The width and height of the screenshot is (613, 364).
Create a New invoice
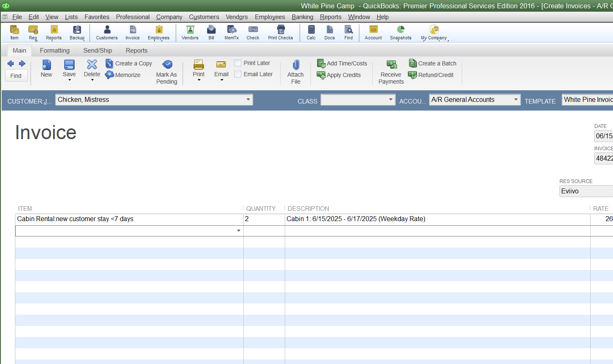[46, 69]
